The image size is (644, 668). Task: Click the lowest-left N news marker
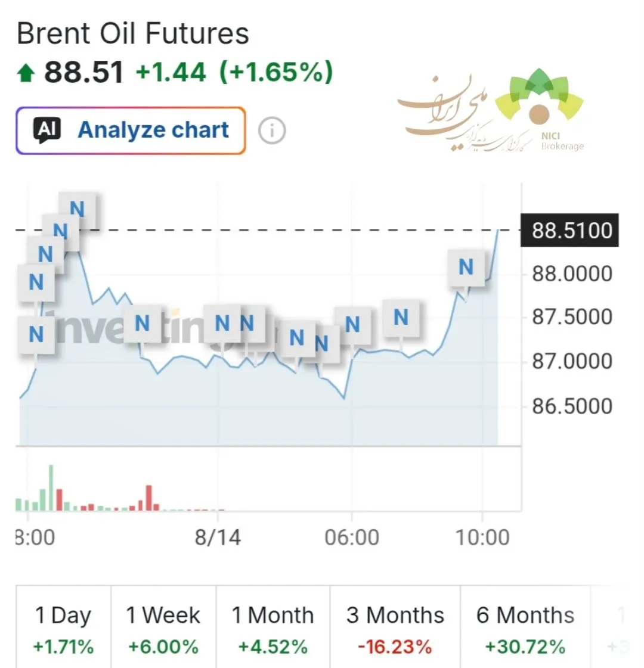[36, 334]
